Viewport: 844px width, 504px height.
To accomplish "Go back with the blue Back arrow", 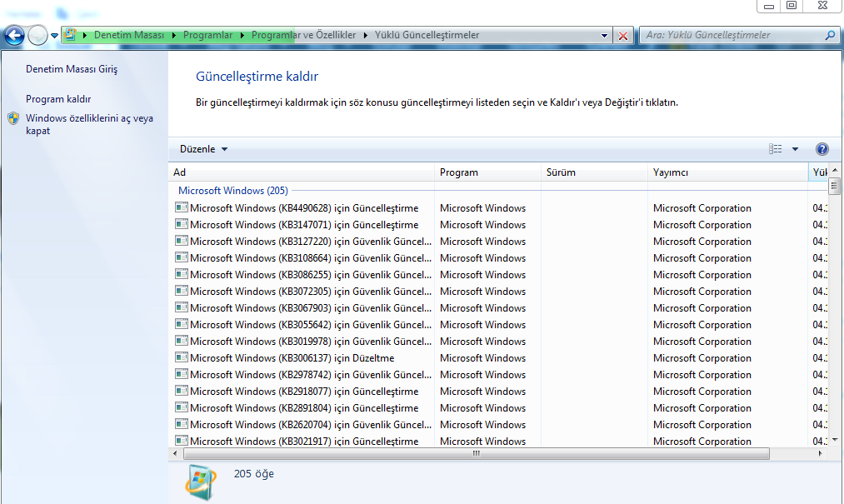I will tap(14, 36).
